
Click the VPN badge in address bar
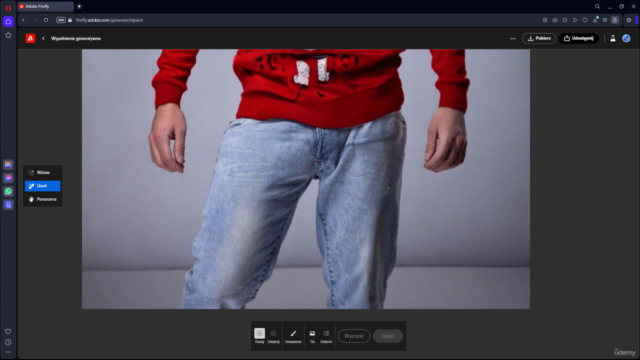point(61,20)
